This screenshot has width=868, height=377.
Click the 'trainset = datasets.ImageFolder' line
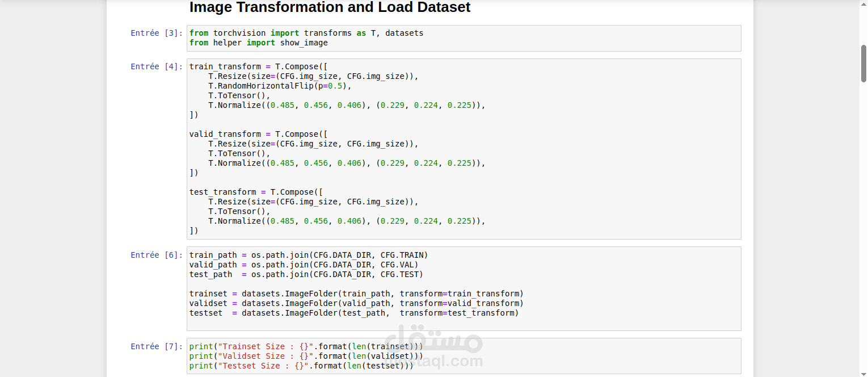[x=356, y=294]
